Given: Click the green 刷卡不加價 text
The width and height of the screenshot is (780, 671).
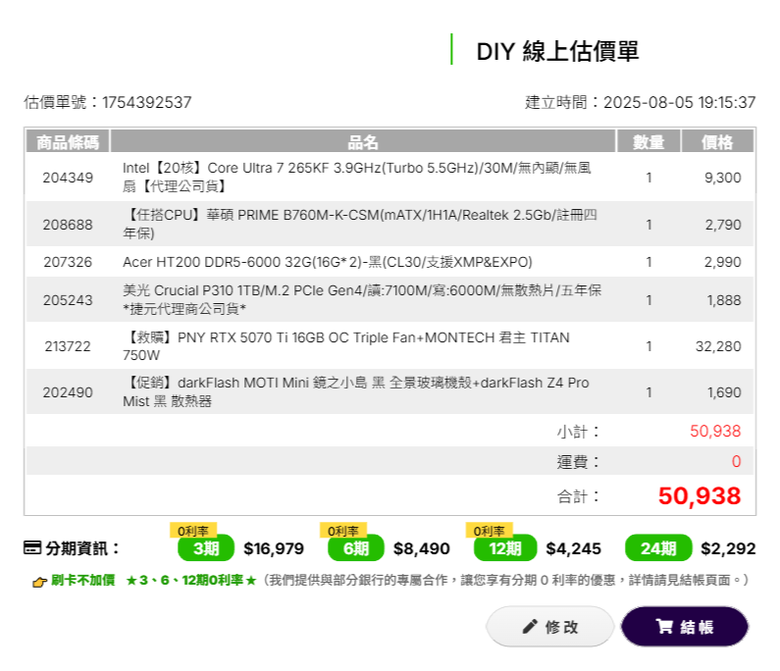Looking at the screenshot, I should point(83,580).
